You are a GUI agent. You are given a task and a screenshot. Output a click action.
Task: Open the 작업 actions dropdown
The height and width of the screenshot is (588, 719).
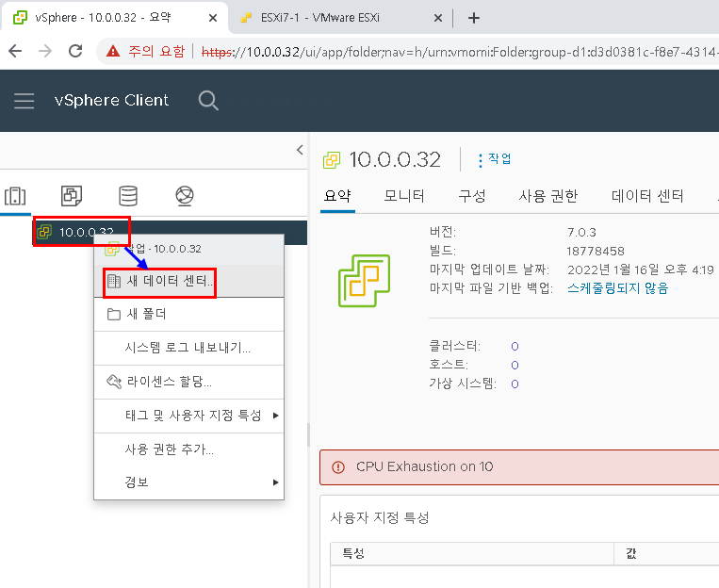(x=495, y=159)
